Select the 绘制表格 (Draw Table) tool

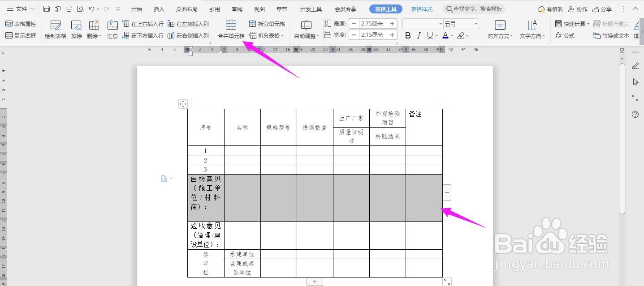coord(55,29)
